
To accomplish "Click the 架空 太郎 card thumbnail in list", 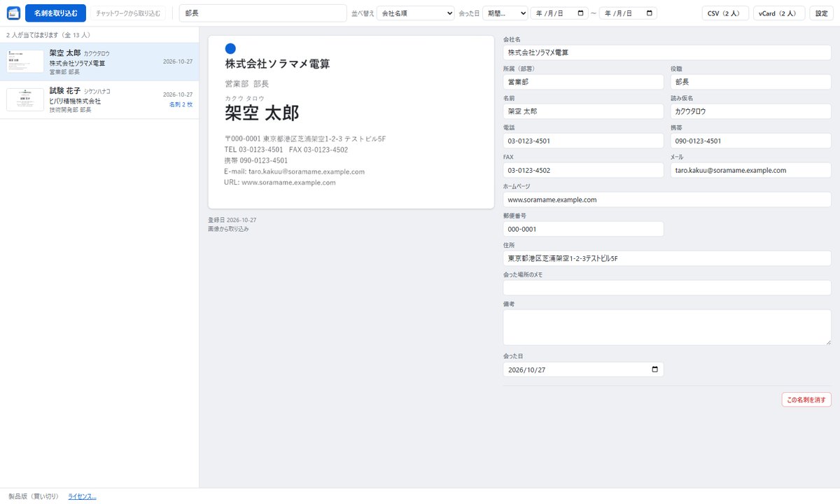I will 25,62.
